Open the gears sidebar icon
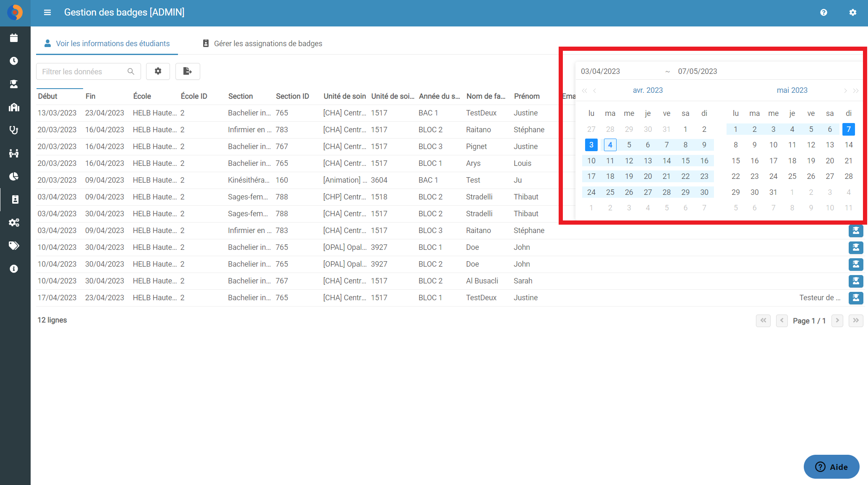This screenshot has width=868, height=485. [x=14, y=223]
